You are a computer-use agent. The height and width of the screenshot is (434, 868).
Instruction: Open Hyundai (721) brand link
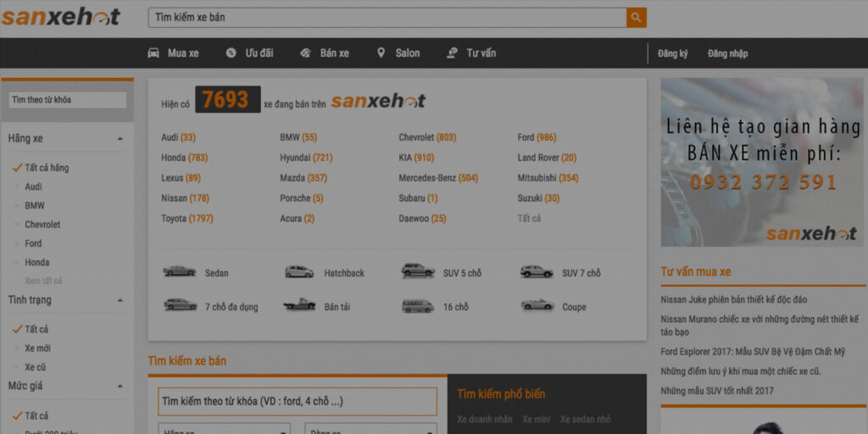tap(306, 158)
